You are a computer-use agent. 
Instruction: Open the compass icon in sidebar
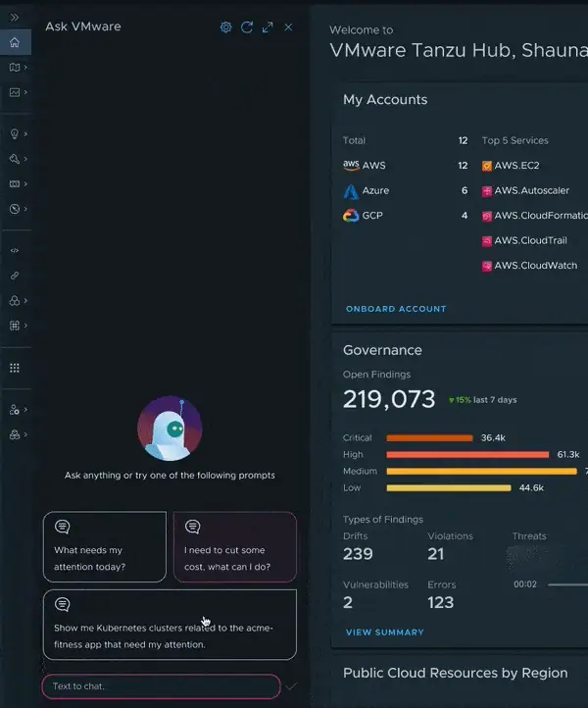pos(15,209)
